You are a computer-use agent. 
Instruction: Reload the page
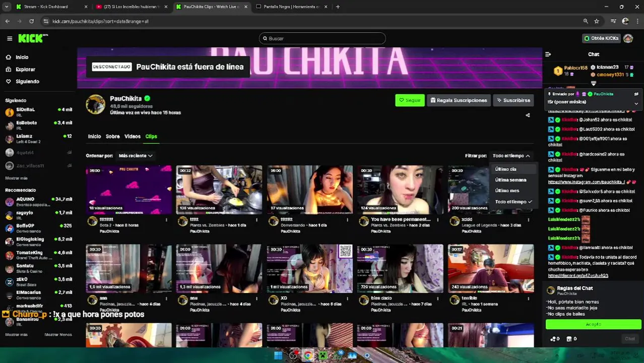coord(31,21)
